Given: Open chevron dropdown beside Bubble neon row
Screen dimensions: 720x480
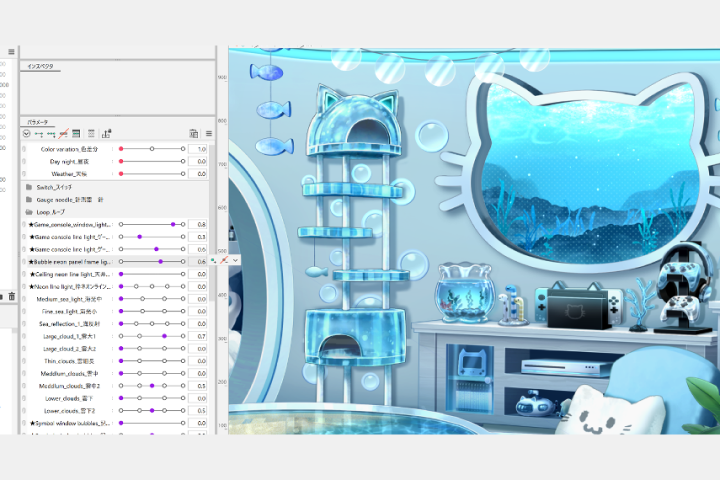Looking at the screenshot, I should [235, 260].
